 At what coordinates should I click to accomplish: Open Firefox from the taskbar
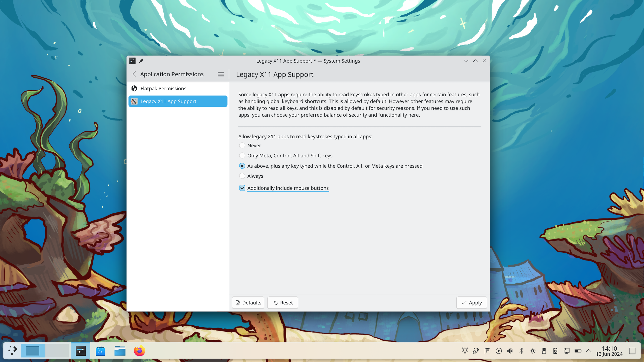click(139, 351)
